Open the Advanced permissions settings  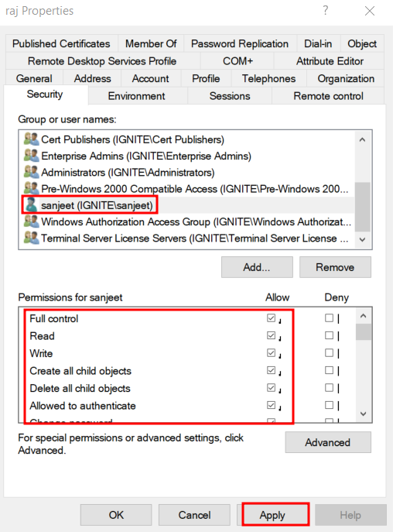328,442
